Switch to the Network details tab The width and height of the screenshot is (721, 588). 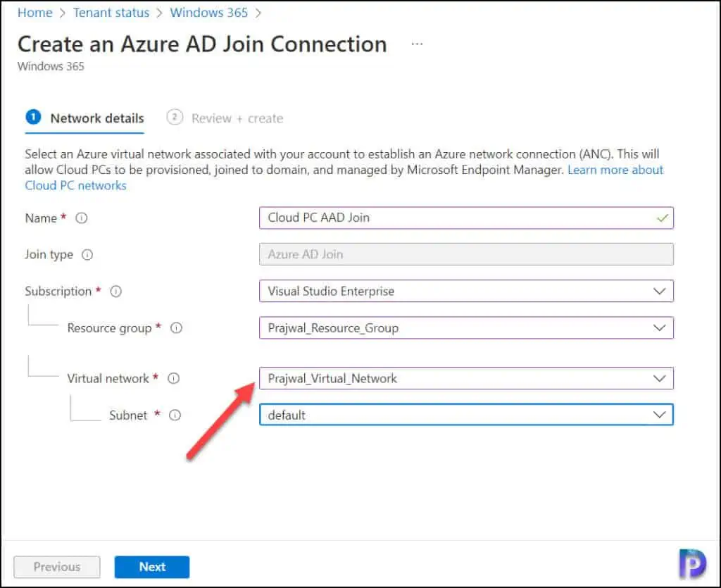coord(84,118)
